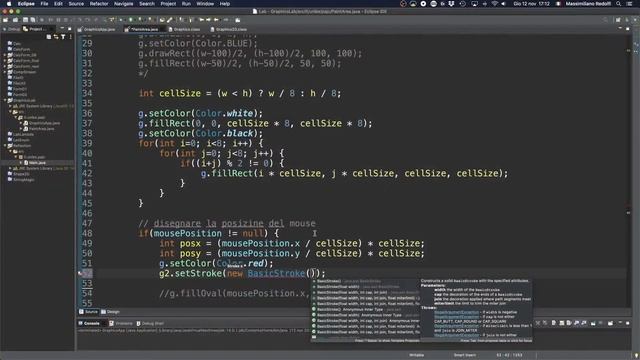640x360 pixels.
Task: Open Project Explorer view menu dots
Action: tap(71, 37)
